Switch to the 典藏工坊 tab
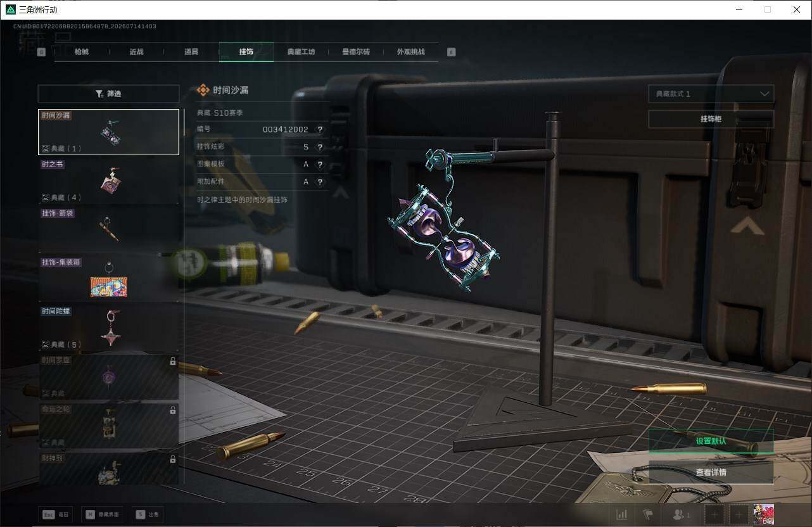 pos(301,52)
